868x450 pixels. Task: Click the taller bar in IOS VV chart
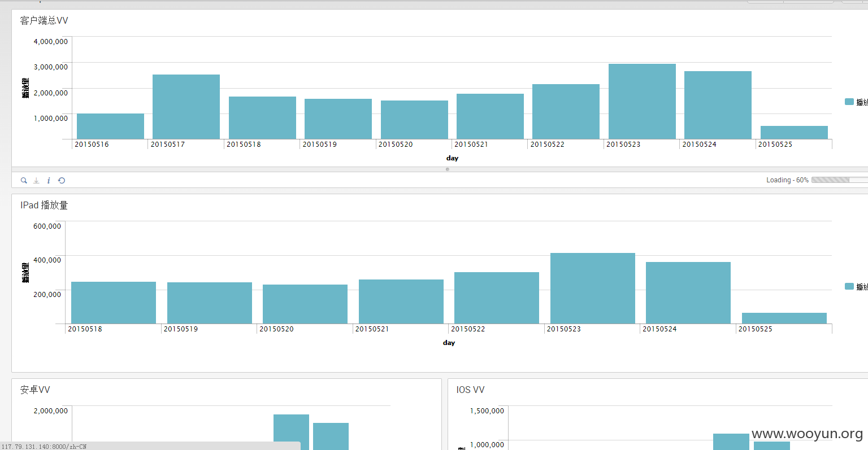coord(731,442)
